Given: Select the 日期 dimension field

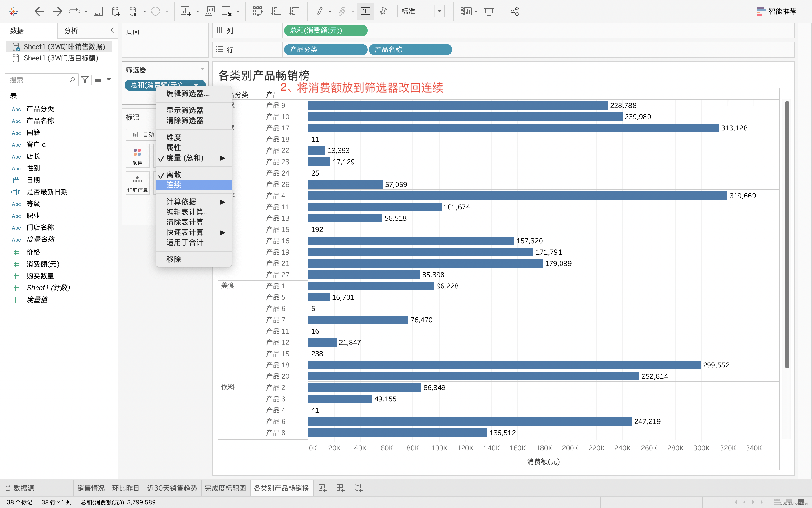Looking at the screenshot, I should (33, 180).
